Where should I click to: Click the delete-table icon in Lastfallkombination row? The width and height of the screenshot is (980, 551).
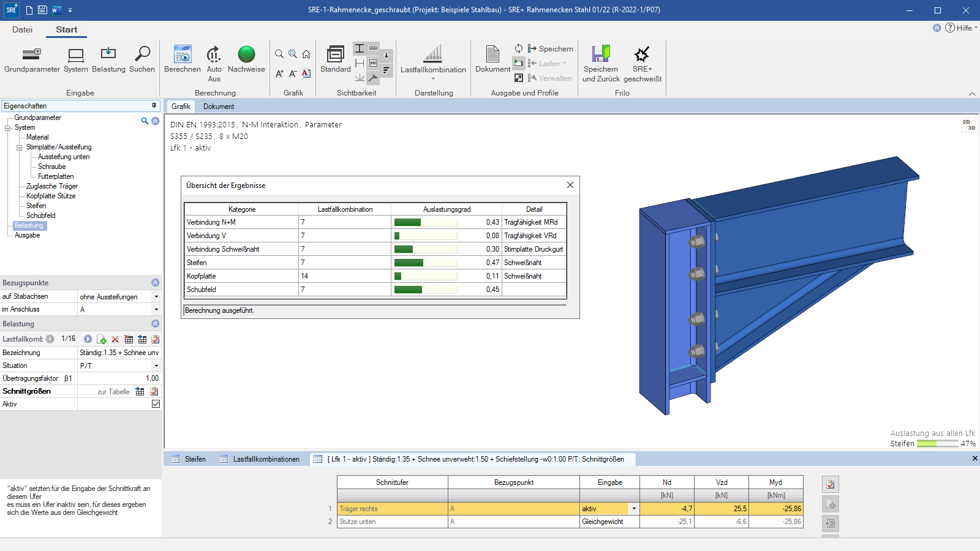click(x=129, y=339)
